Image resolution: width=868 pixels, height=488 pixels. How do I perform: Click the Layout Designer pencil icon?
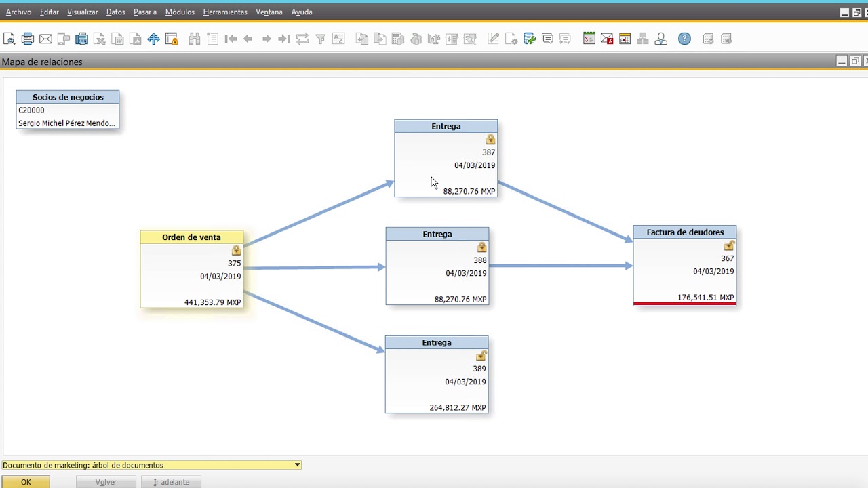coord(494,39)
